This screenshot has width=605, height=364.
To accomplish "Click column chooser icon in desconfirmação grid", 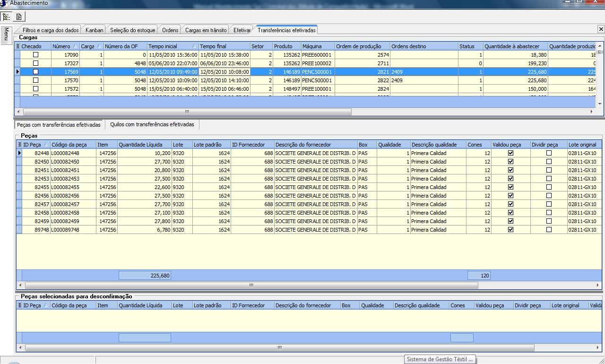I will [19, 305].
